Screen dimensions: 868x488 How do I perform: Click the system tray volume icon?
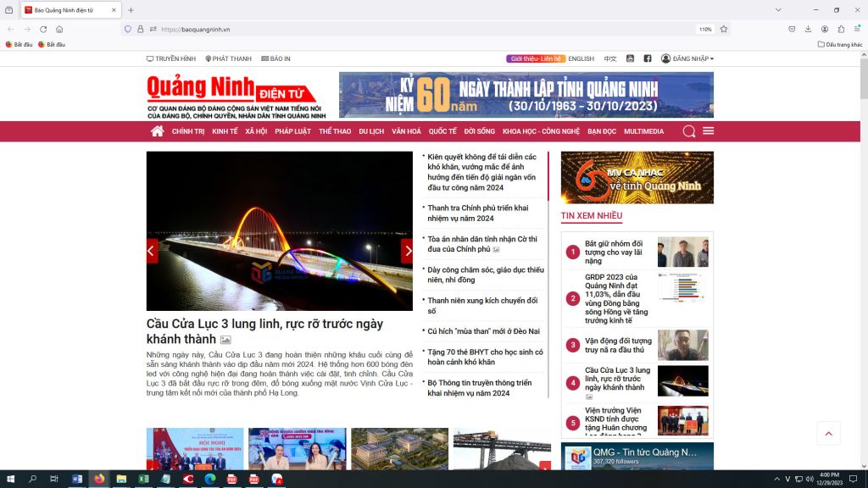[x=810, y=480]
